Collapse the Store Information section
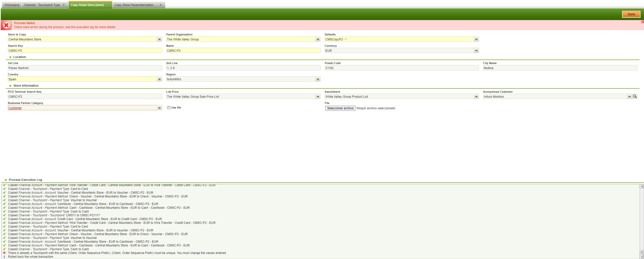Viewport: 644px width, 259px height. pos(10,86)
